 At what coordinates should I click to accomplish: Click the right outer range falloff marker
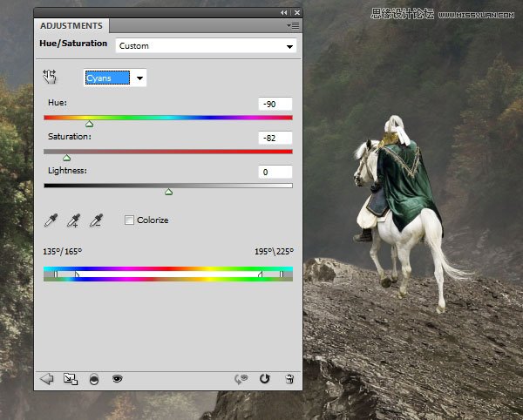click(282, 274)
